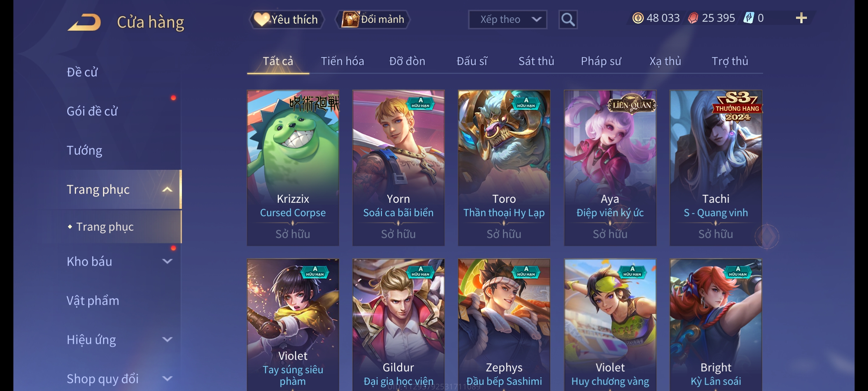Tap the gold coin currency icon
The height and width of the screenshot is (391, 868).
pos(638,18)
